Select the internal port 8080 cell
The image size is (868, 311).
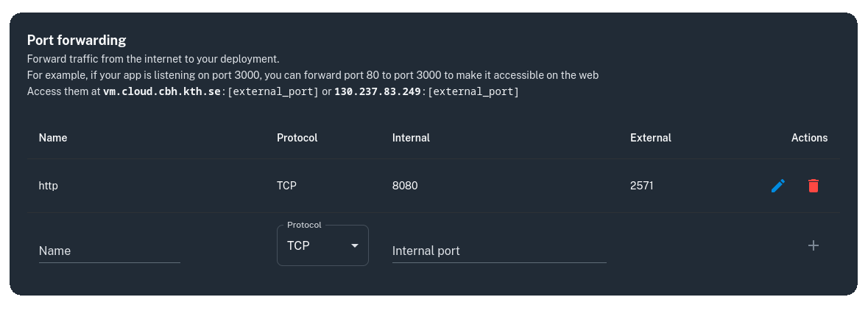pyautogui.click(x=405, y=186)
